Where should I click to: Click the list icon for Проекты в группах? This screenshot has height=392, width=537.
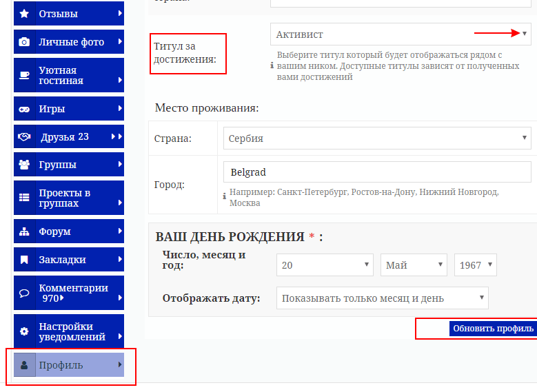(x=24, y=198)
